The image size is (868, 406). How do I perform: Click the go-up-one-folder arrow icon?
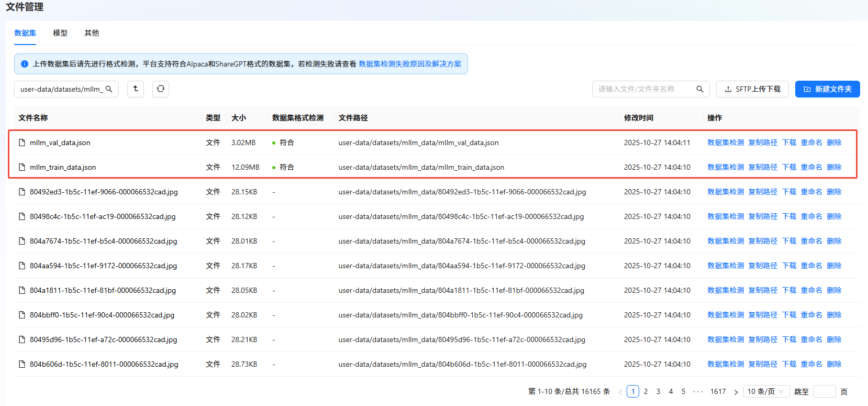click(x=136, y=89)
